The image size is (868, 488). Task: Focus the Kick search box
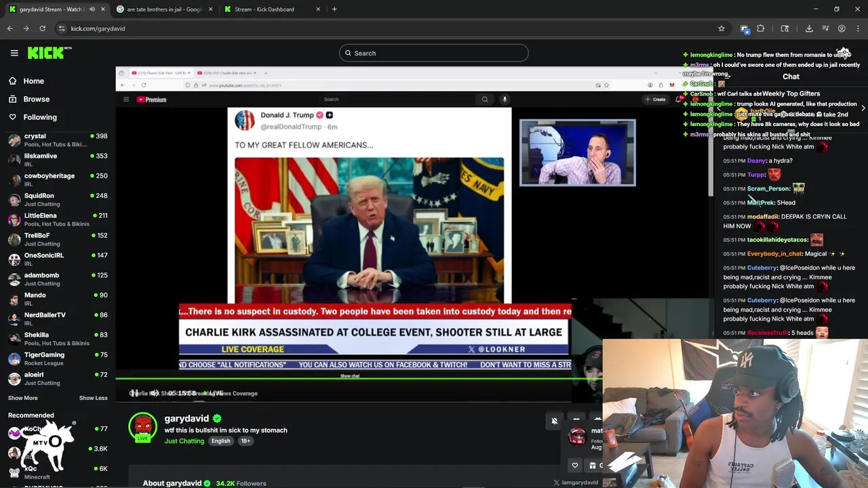click(433, 53)
